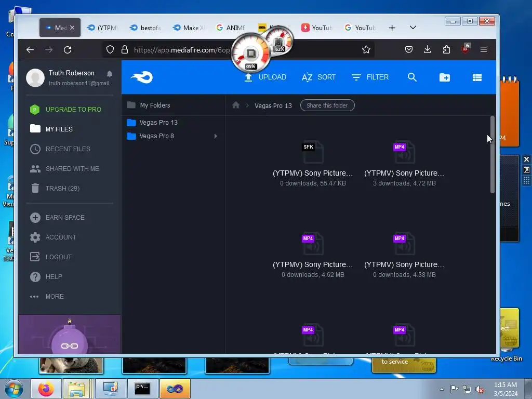Image resolution: width=532 pixels, height=399 pixels.
Task: Open the extensions puzzle icon
Action: (x=446, y=49)
